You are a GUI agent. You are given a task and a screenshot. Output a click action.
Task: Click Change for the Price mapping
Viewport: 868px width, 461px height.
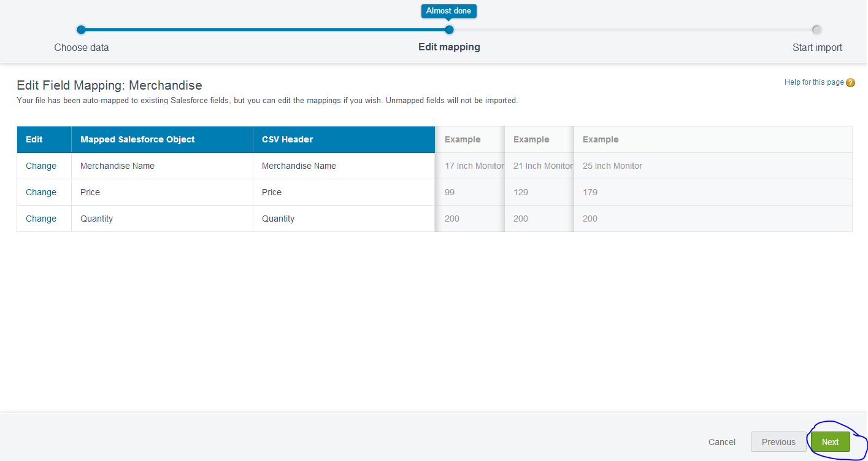(41, 192)
